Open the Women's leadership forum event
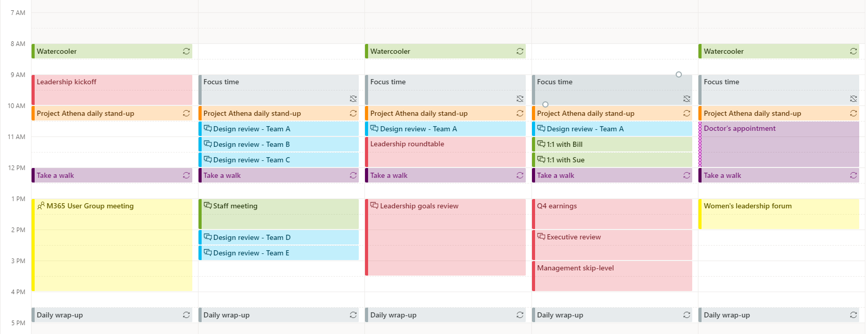This screenshot has width=868, height=334. (779, 214)
